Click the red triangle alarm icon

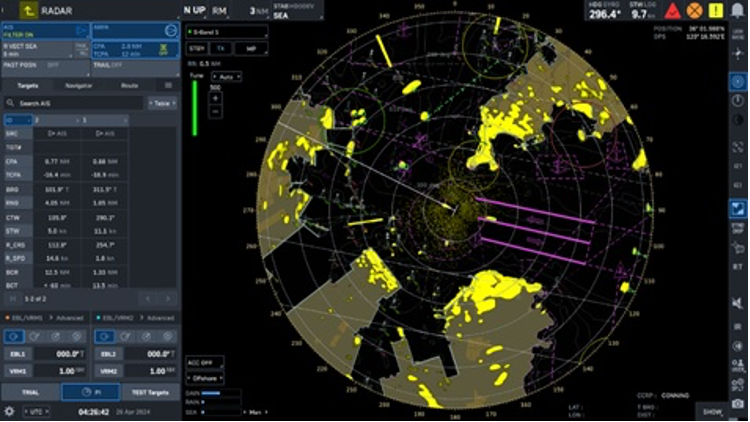tap(673, 11)
